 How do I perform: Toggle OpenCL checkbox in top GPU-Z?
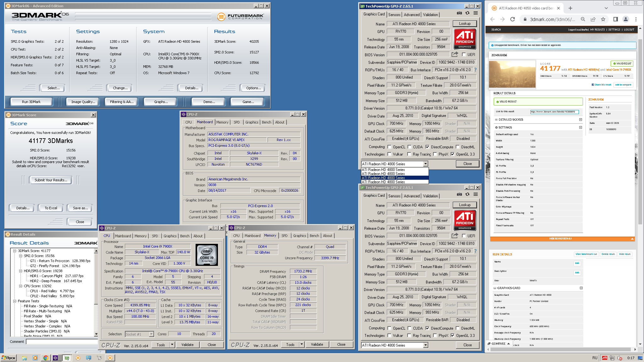point(389,147)
